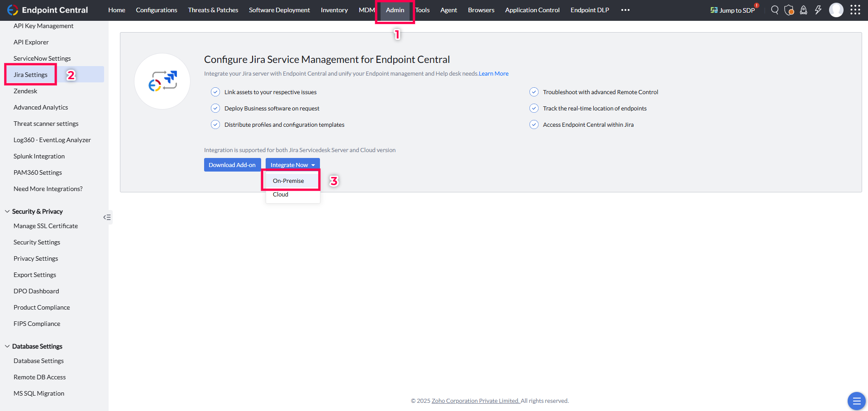Open the Zoho Corporation Private Limited link
Viewport: 868px width, 411px height.
476,401
